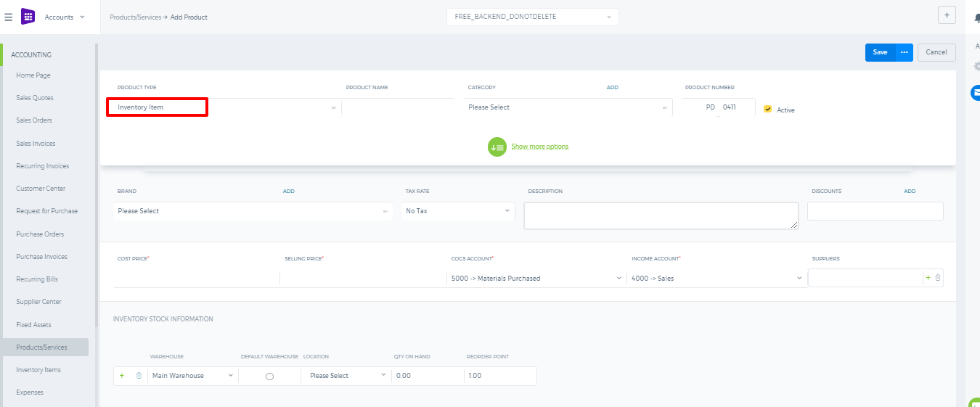Expand the COGS Account dropdown
980x407 pixels.
pyautogui.click(x=536, y=279)
